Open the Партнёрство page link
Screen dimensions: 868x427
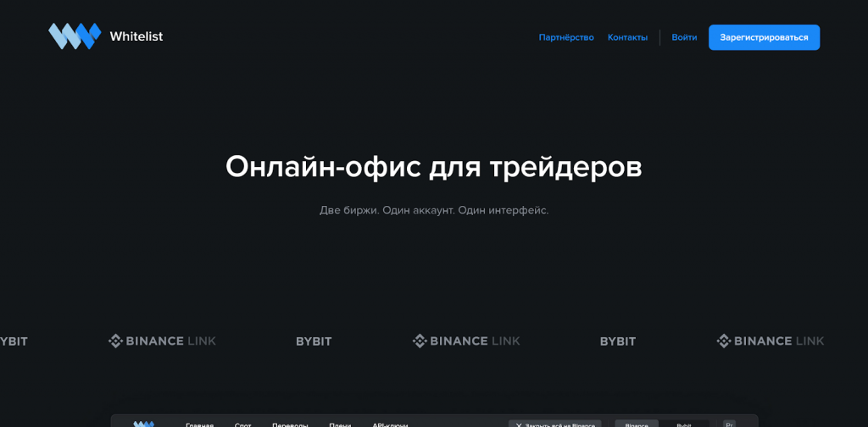pyautogui.click(x=566, y=37)
